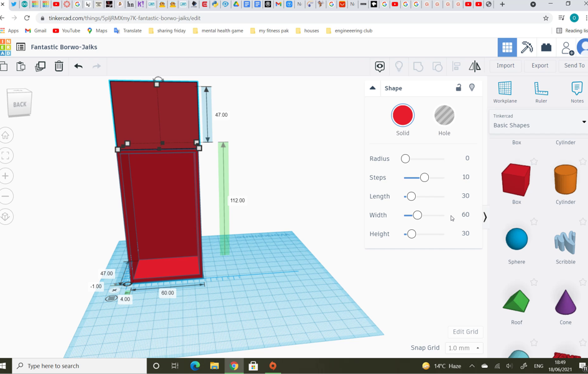
Task: Select the Ruler tool in the right panel
Action: [540, 94]
